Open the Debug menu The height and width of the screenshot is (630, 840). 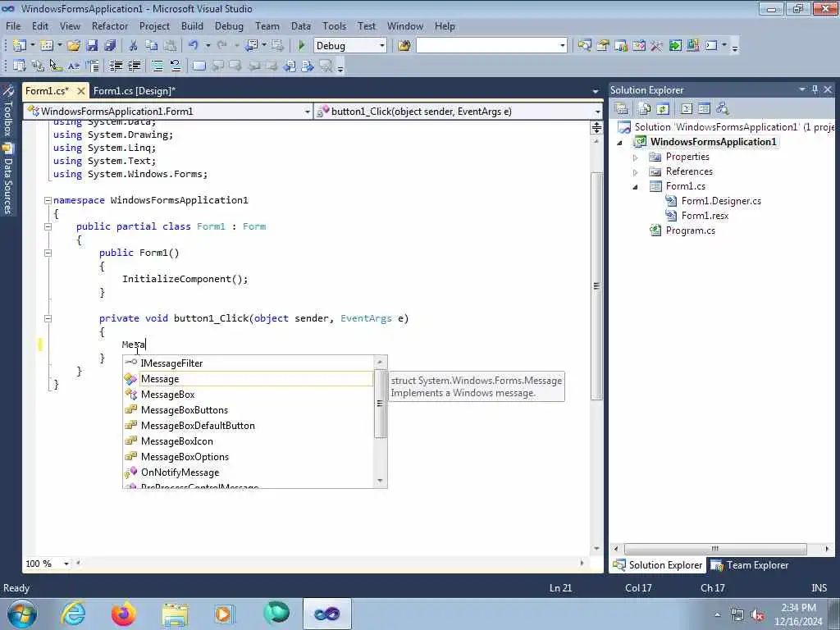click(229, 25)
